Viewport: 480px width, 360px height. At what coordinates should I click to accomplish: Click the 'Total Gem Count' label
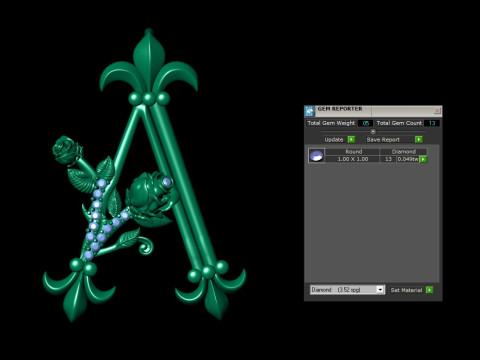click(x=399, y=123)
